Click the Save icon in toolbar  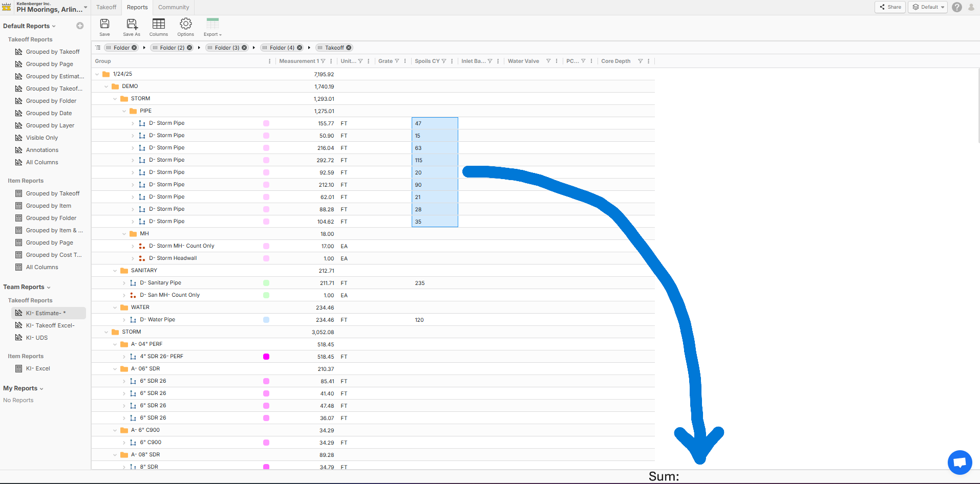pos(104,27)
